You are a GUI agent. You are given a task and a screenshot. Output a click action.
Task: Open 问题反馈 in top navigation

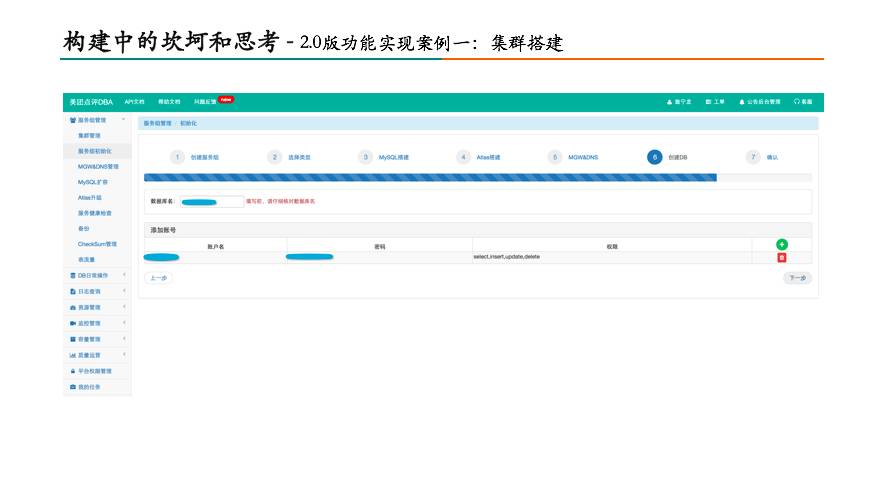205,102
